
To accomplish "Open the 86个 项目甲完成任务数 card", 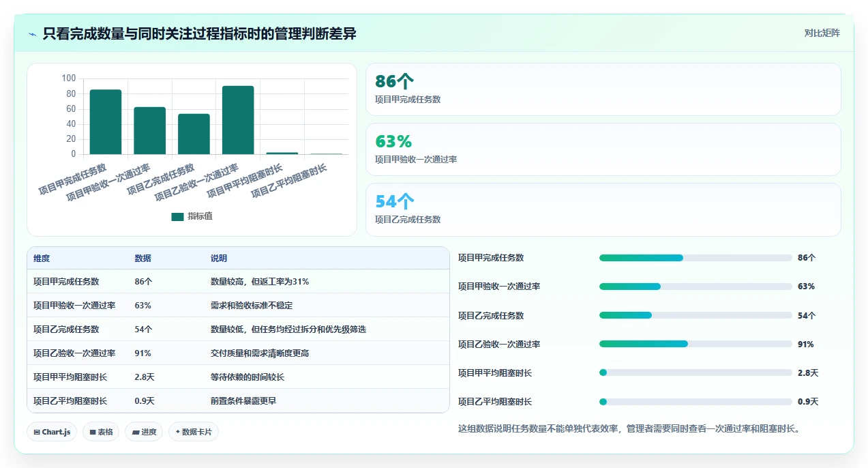I will [x=603, y=89].
